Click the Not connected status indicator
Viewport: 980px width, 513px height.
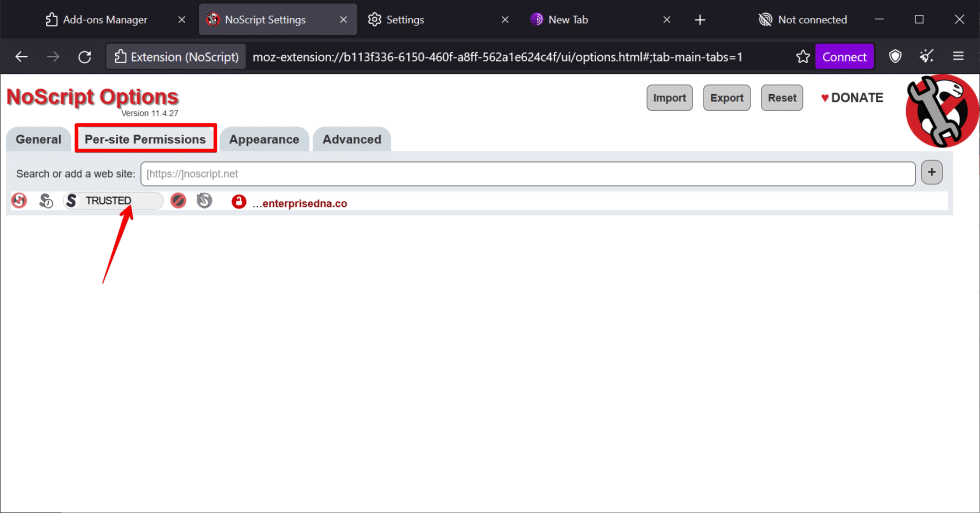coord(803,20)
